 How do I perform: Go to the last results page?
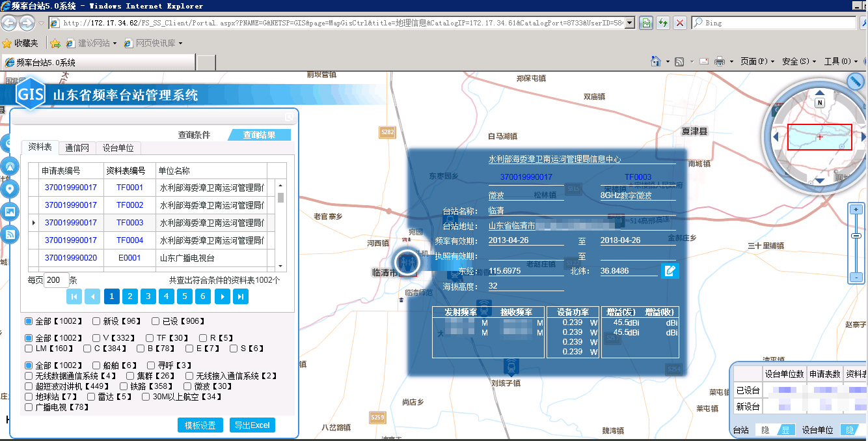tap(241, 297)
